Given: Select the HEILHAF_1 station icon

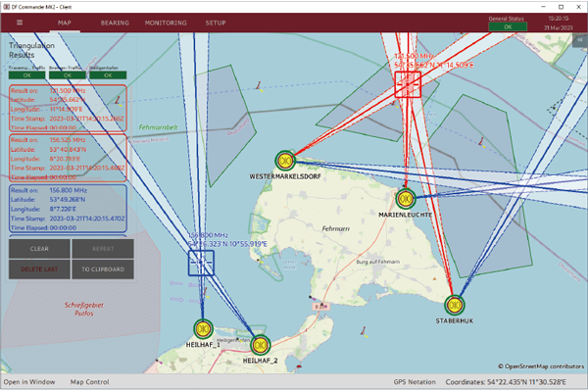Looking at the screenshot, I should pyautogui.click(x=203, y=329).
